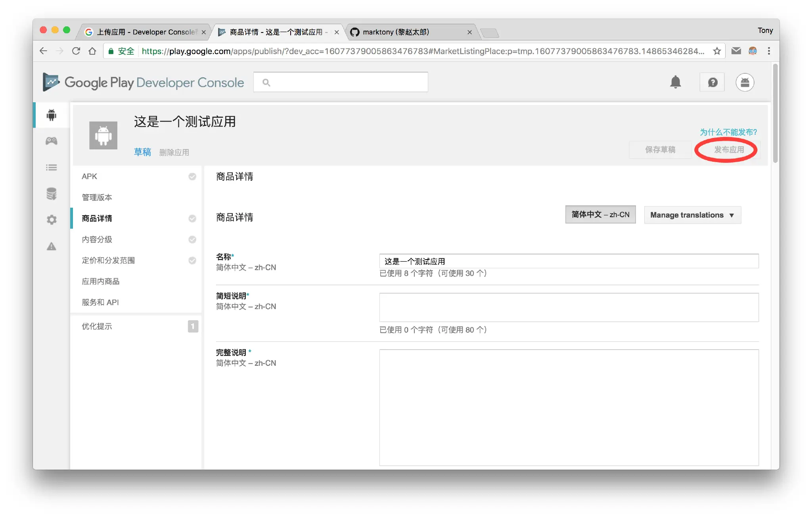Expand the Manage translations dropdown
Screen dimensions: 812x516
(x=692, y=215)
